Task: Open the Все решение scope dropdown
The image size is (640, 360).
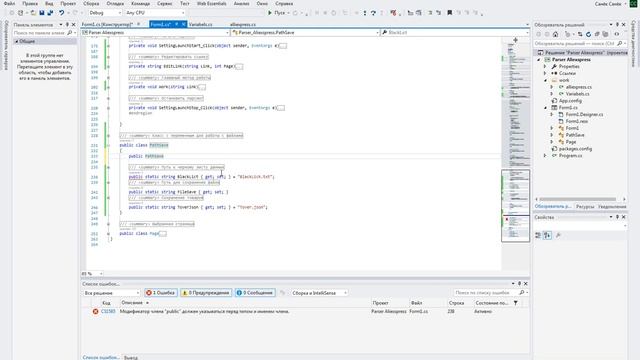Action: tap(111, 293)
